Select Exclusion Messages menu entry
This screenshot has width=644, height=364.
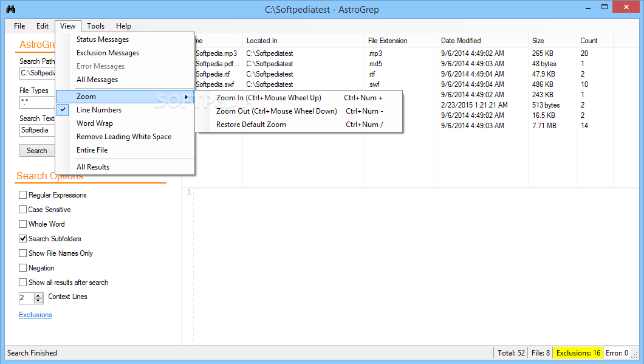[125, 53]
